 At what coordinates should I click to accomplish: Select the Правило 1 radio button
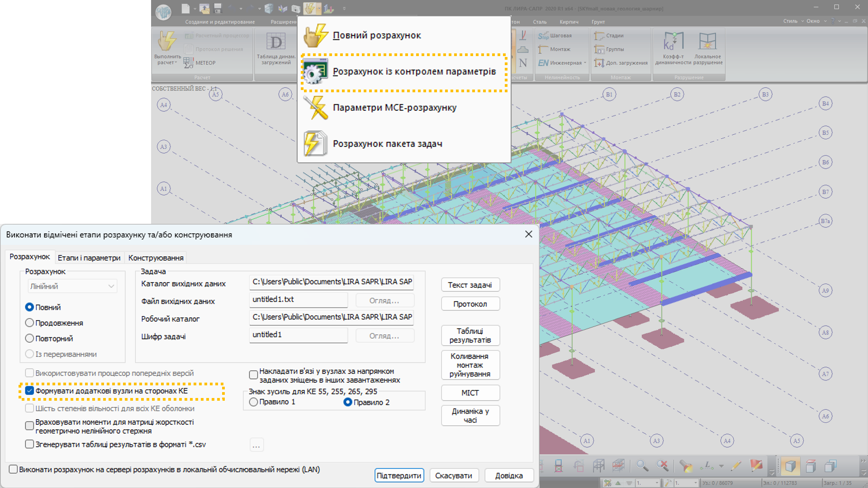click(254, 402)
